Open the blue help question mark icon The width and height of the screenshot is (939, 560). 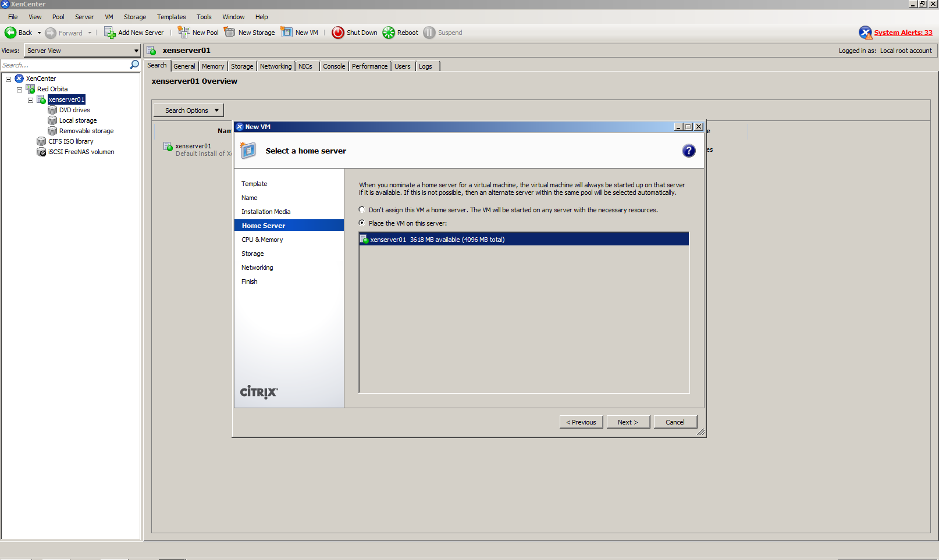[688, 151]
